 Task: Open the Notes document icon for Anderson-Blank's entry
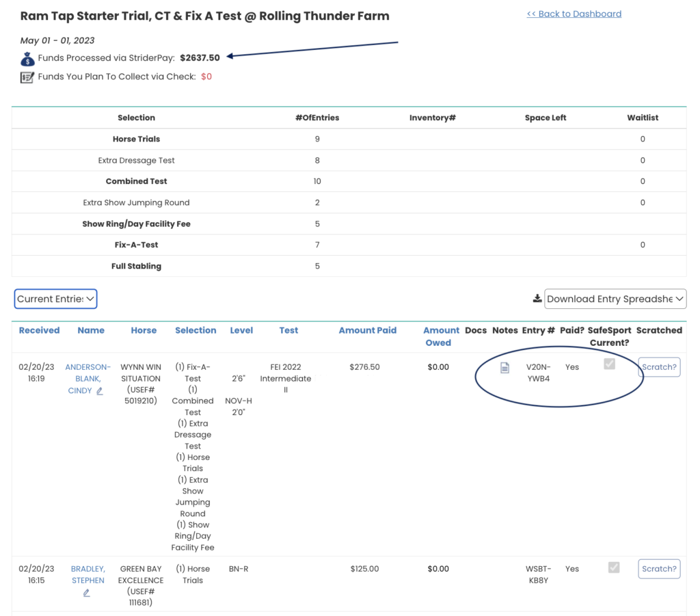tap(504, 367)
